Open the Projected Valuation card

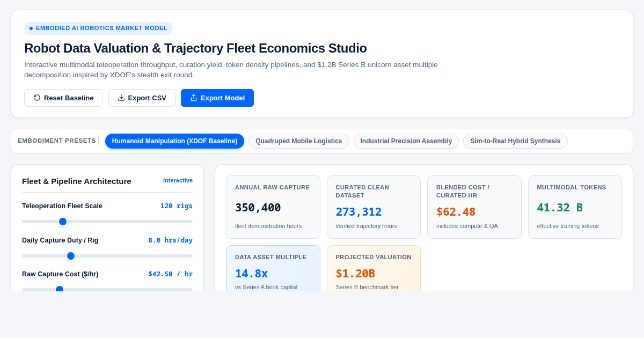374,269
